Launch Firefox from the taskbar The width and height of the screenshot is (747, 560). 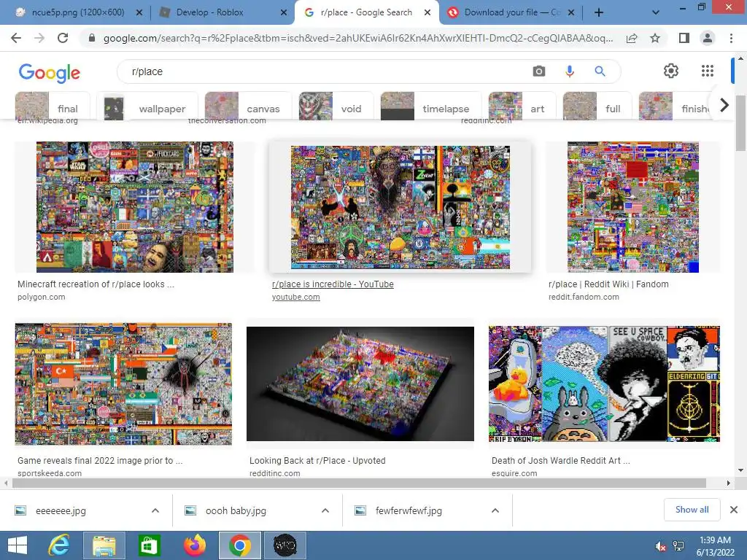point(195,545)
